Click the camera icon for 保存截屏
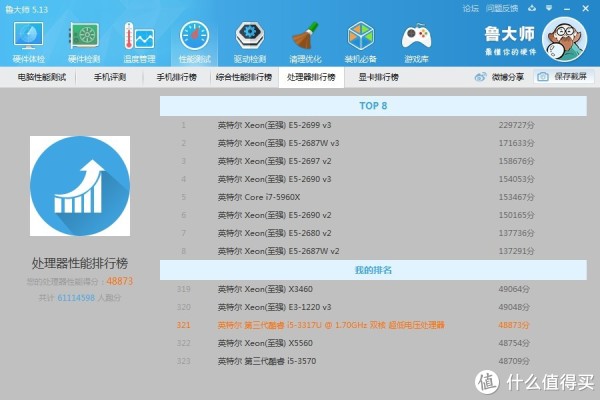Screen dimensions: 600x400 point(543,77)
